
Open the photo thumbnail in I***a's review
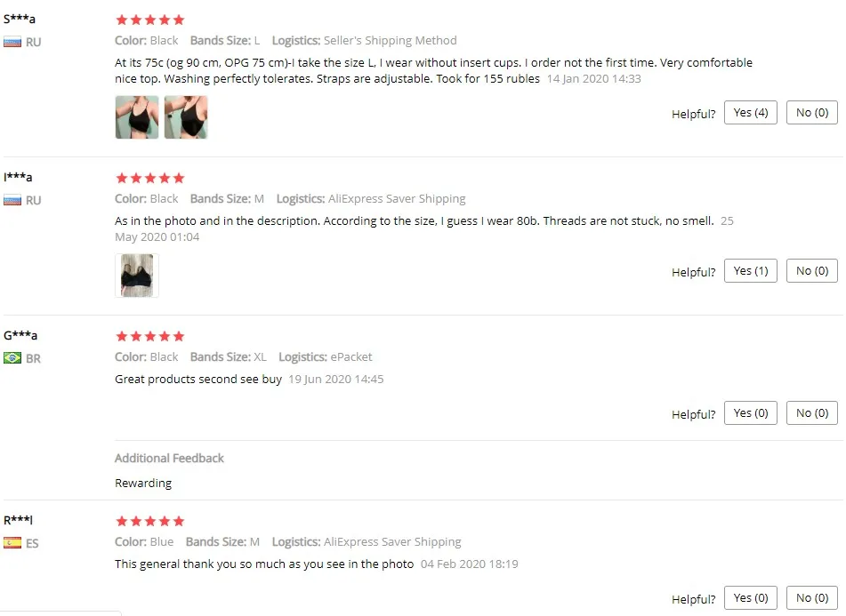[137, 276]
